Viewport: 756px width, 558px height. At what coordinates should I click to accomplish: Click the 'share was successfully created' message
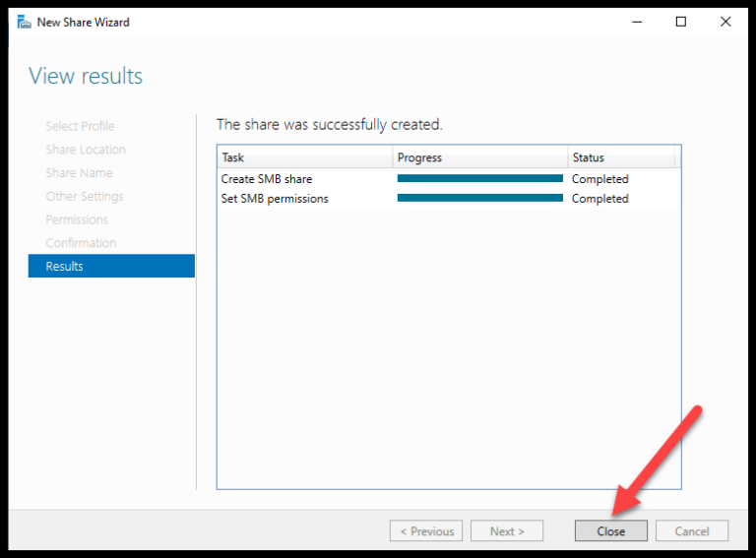point(330,125)
